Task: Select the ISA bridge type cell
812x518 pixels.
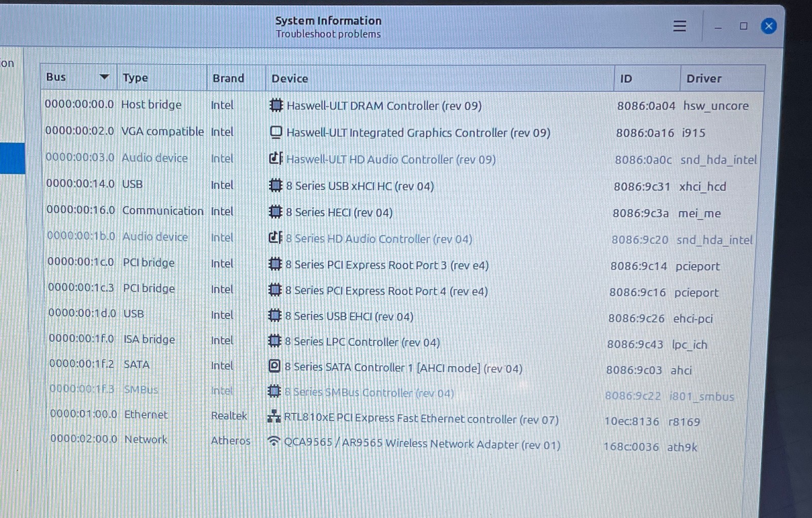Action: tap(149, 339)
